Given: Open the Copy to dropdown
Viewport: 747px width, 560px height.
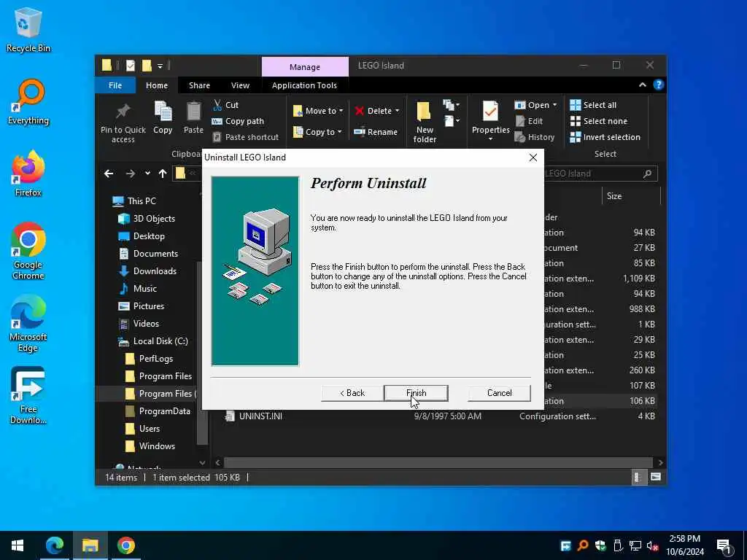Looking at the screenshot, I should [x=317, y=132].
